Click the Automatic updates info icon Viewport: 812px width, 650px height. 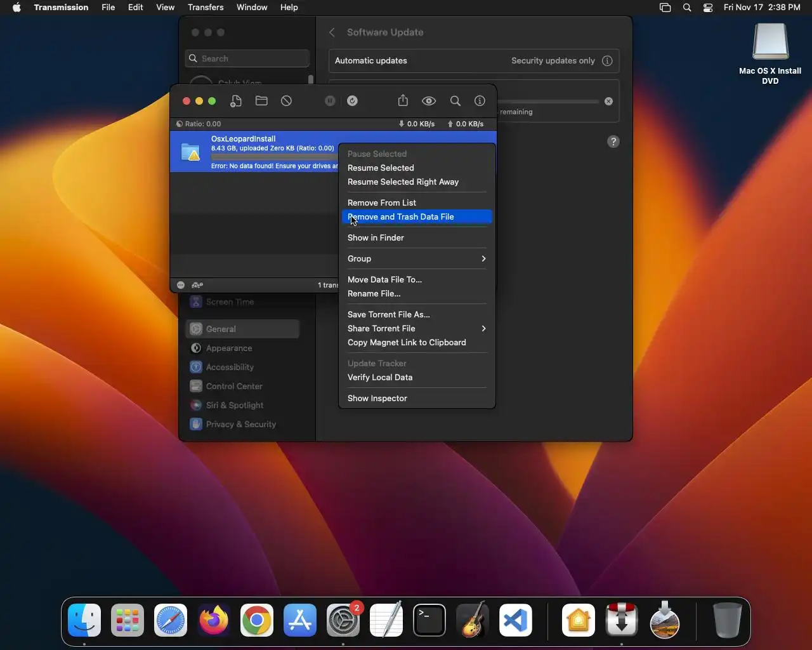[x=608, y=61]
